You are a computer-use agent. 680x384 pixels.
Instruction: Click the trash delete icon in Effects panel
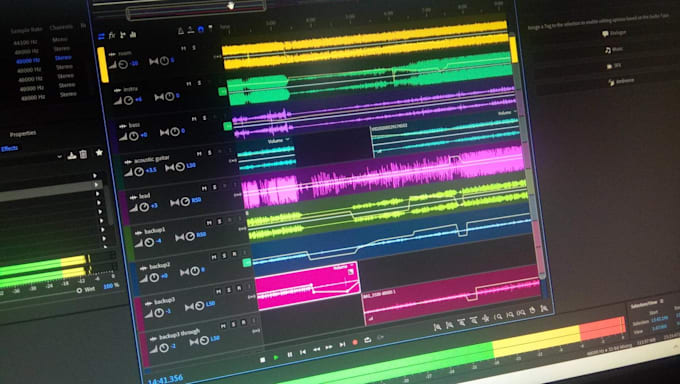(83, 154)
